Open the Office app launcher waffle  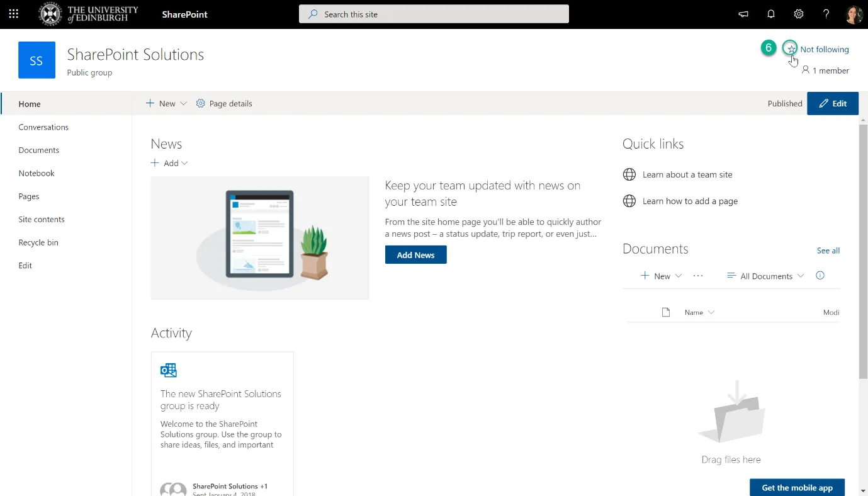click(13, 13)
